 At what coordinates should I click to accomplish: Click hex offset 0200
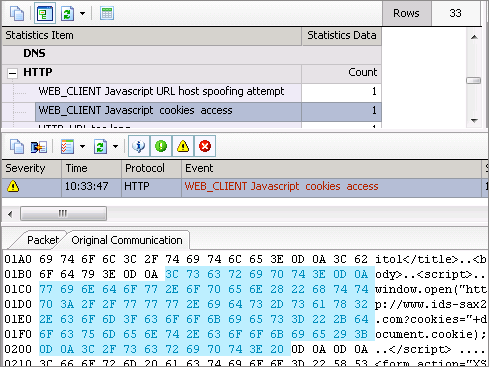(18, 349)
